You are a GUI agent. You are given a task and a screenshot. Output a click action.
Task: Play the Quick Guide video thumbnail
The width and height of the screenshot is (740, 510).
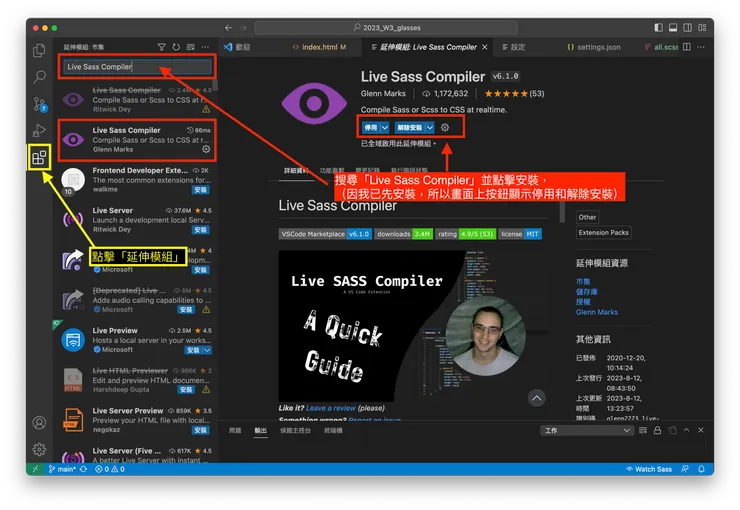click(413, 326)
